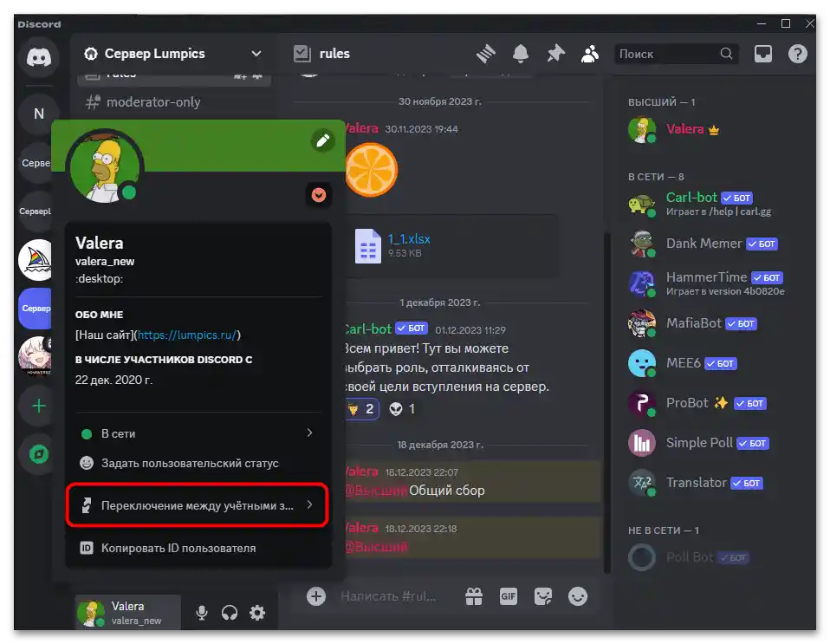Choose Копировать ID пользователя
This screenshot has height=644, width=830.
tap(198, 548)
